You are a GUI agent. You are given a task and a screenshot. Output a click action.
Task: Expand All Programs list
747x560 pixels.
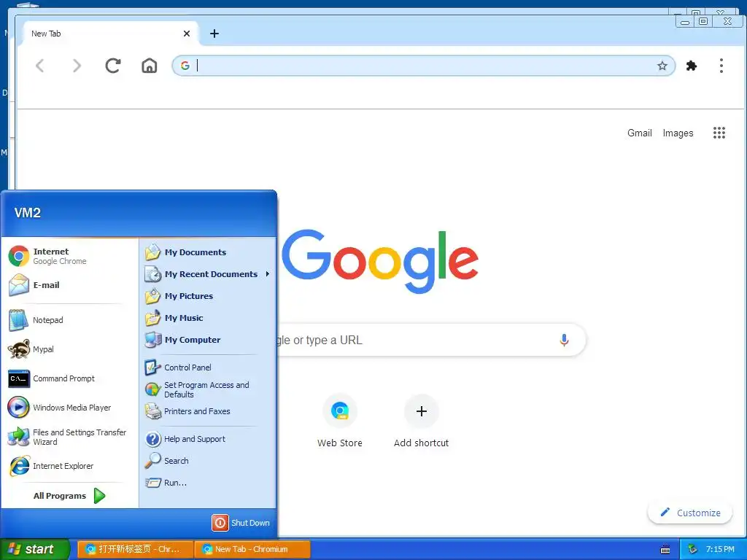(69, 496)
